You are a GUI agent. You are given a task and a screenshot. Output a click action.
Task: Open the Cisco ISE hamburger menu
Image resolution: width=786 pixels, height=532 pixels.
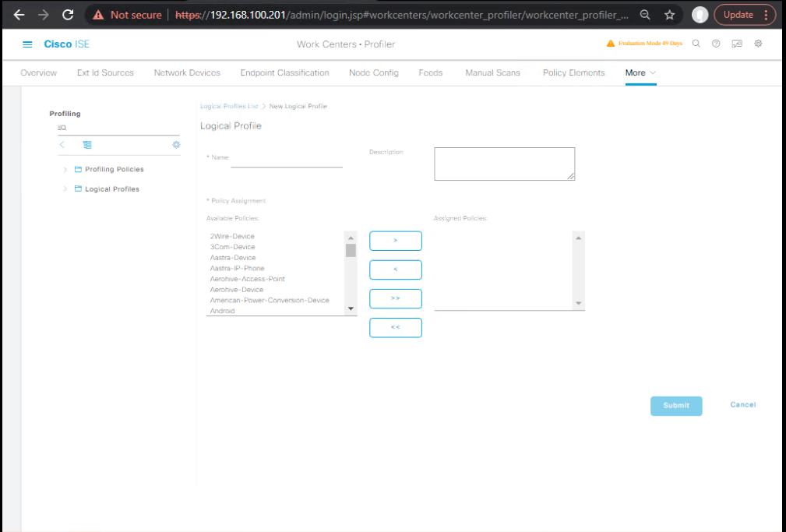[27, 44]
